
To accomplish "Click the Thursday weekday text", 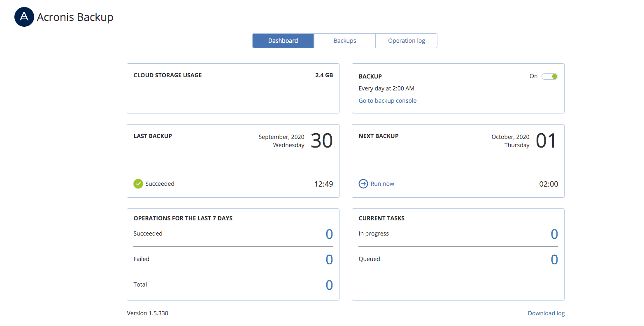I will pos(517,145).
